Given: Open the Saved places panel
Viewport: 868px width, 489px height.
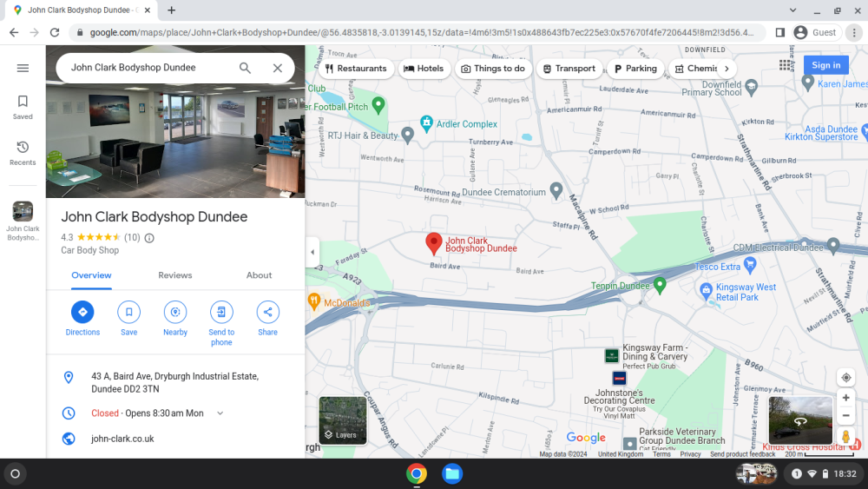Looking at the screenshot, I should coord(23,107).
